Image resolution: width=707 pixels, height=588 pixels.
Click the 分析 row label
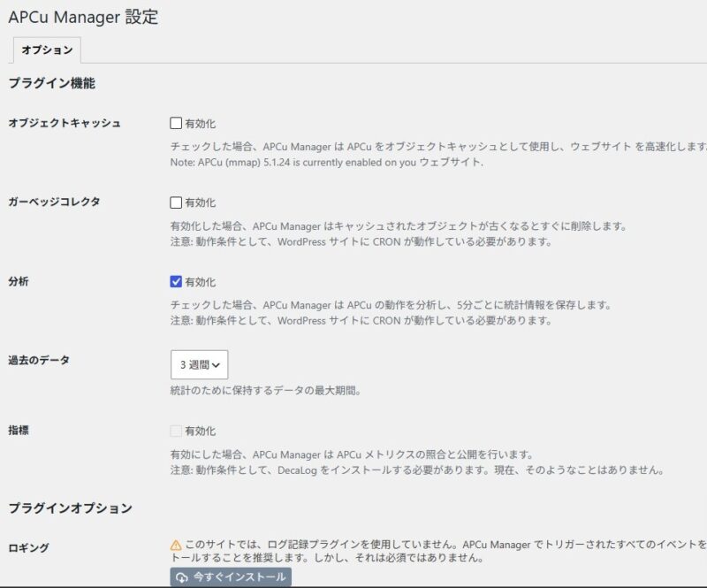[19, 281]
